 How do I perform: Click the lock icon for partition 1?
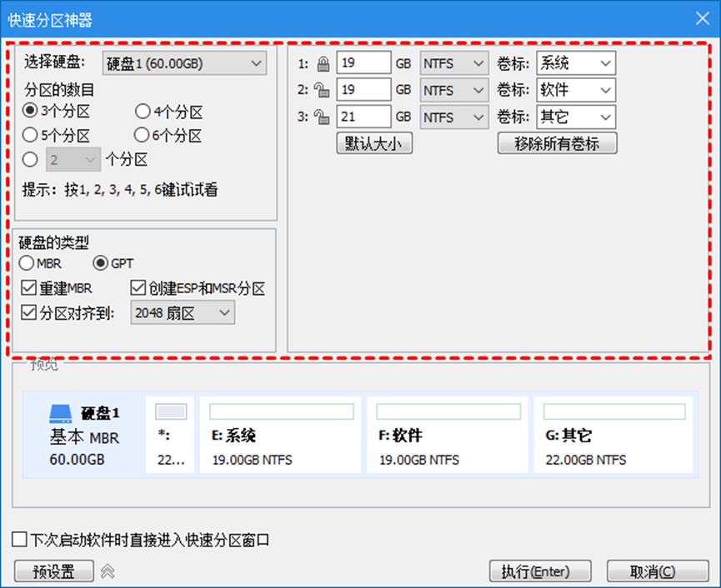coord(323,63)
